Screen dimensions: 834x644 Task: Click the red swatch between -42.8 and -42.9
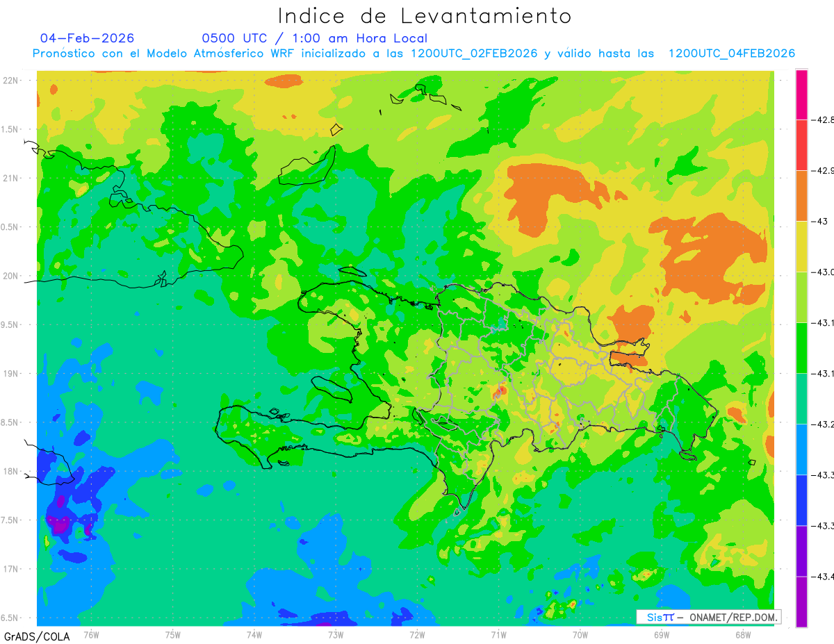click(x=801, y=145)
